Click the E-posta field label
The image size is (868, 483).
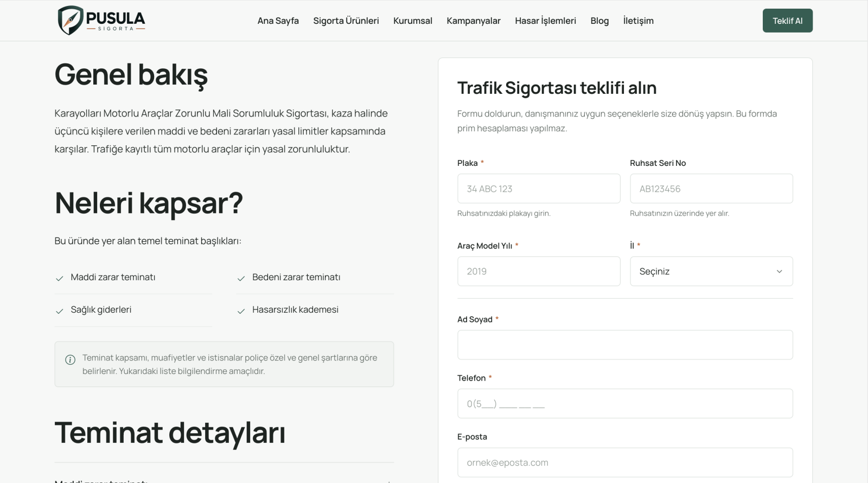(x=472, y=437)
